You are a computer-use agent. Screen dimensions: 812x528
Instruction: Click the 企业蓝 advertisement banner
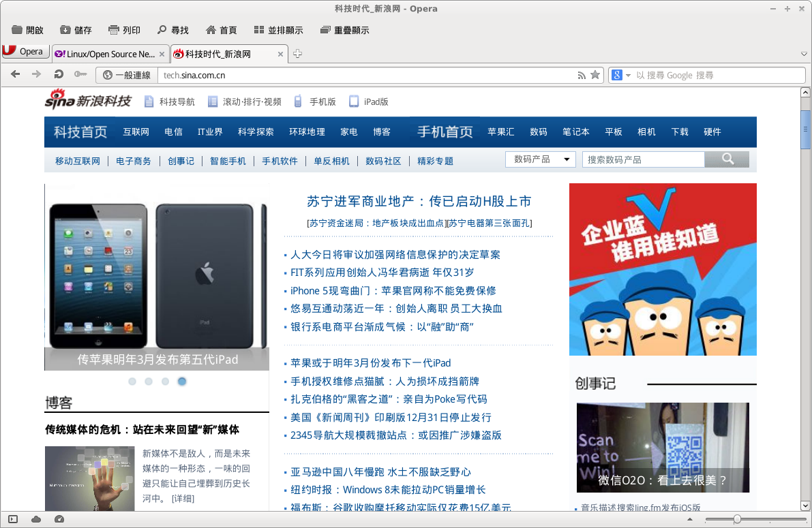(663, 269)
